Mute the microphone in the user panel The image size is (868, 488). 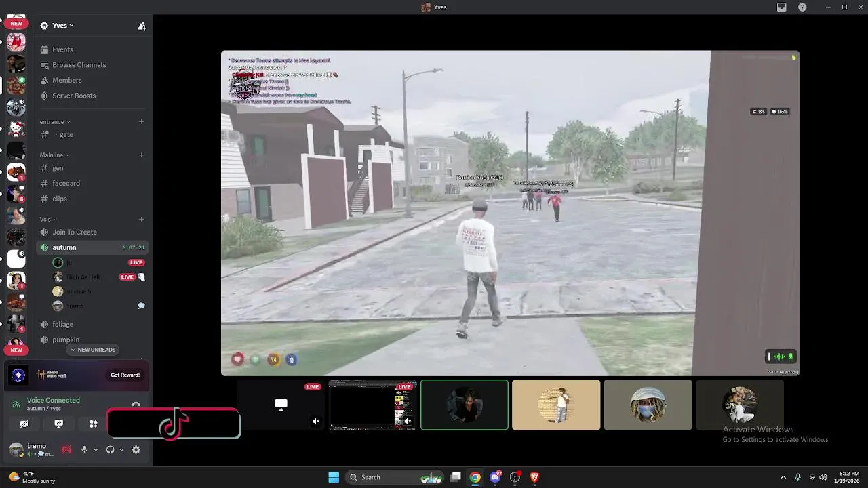pos(84,449)
